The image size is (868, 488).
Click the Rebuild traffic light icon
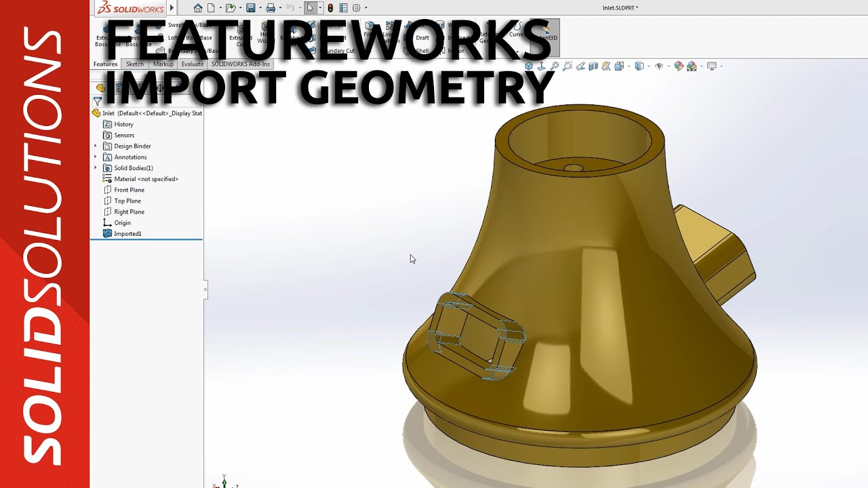(x=330, y=8)
